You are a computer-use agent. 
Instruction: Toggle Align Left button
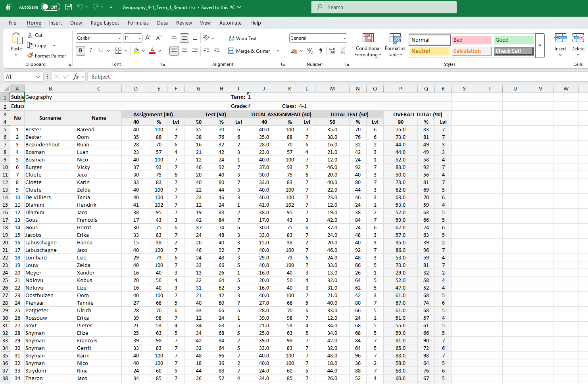(x=174, y=51)
